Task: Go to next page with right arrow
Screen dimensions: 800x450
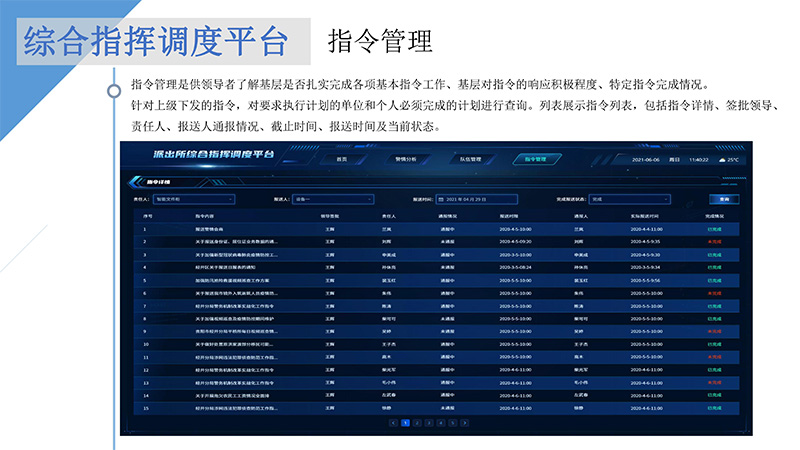Action: pos(465,423)
